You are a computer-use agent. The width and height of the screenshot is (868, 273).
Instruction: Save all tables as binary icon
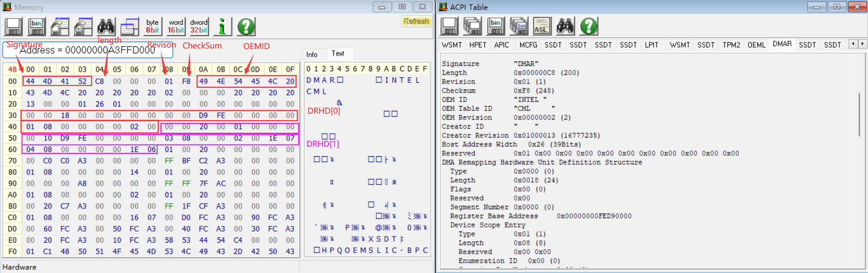click(x=519, y=26)
